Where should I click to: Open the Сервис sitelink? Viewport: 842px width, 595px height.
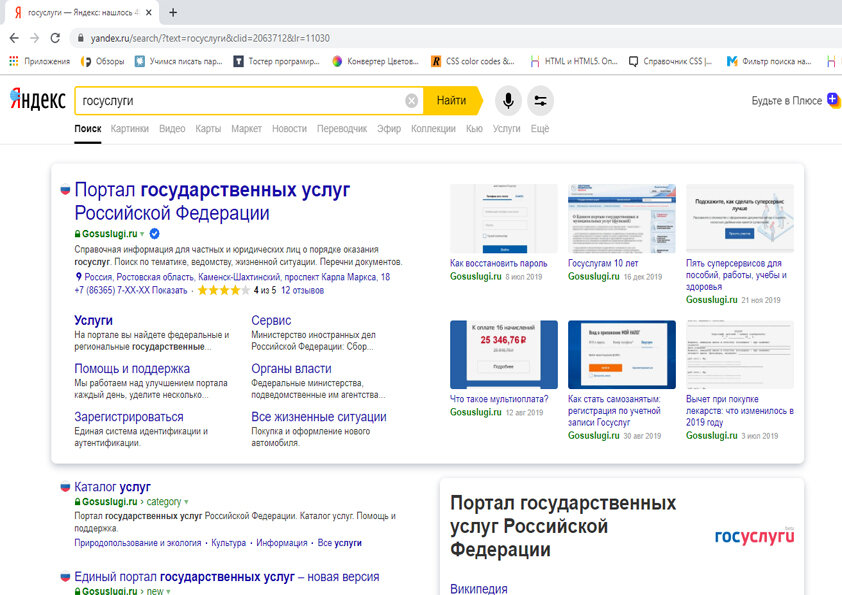click(x=271, y=321)
